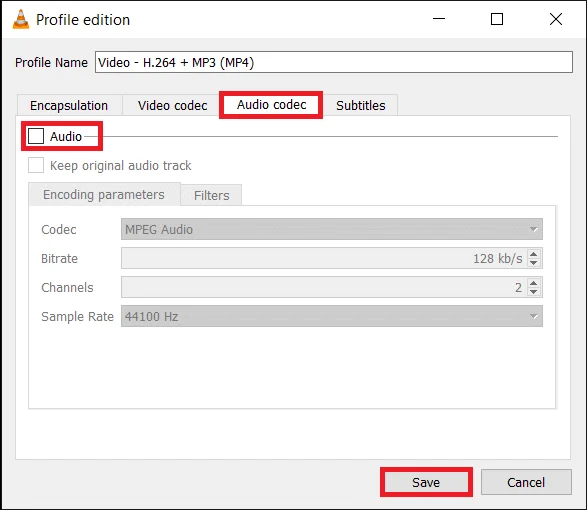
Task: Save the profile with the Save button
Action: point(426,482)
